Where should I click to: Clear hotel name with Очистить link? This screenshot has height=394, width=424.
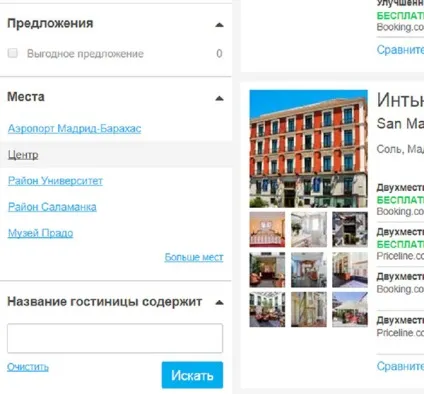(28, 367)
